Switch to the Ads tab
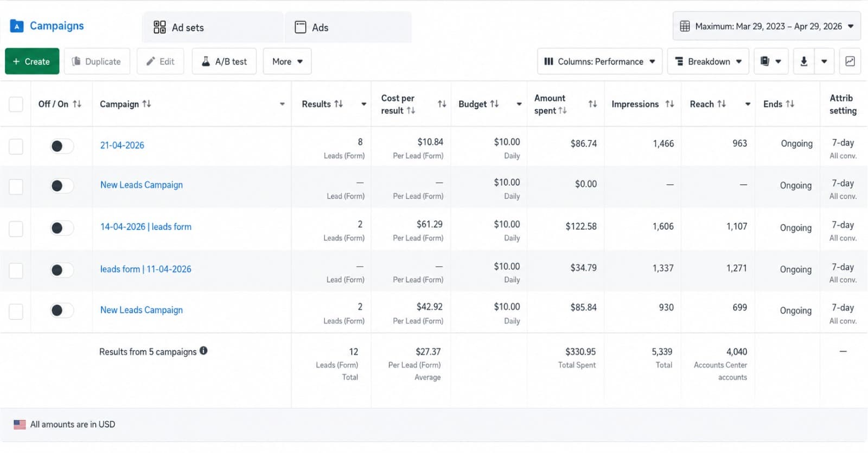Viewport: 868px width, 453px height. click(348, 27)
